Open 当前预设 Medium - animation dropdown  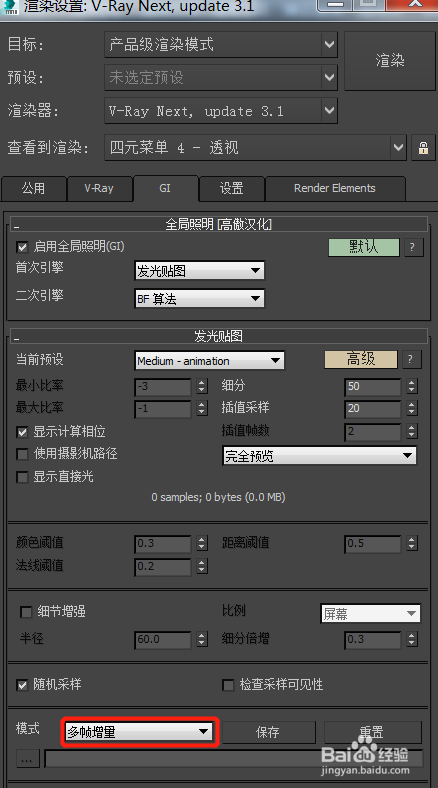pos(209,361)
